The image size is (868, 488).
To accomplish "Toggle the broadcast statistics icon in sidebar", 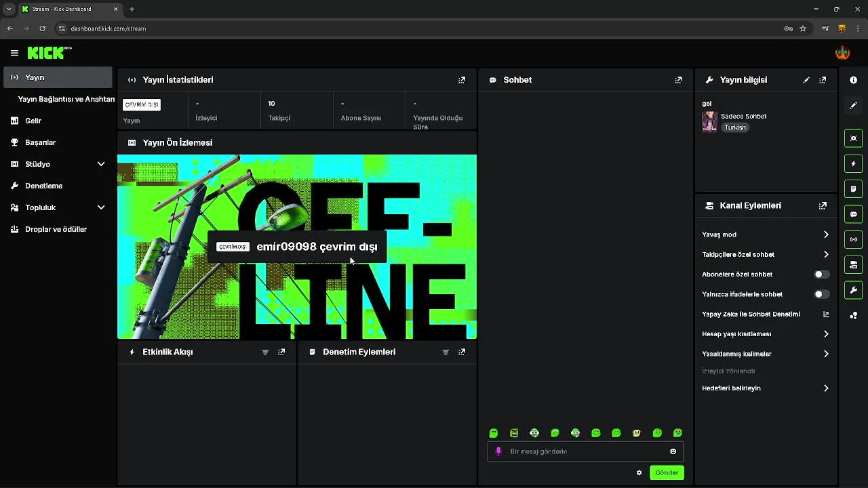I will point(853,239).
